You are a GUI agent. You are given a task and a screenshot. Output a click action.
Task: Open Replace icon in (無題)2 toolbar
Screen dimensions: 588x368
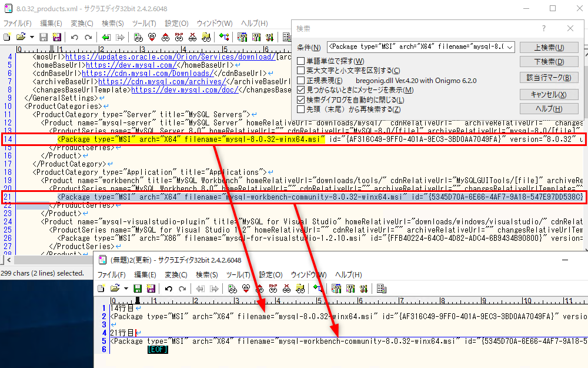pyautogui.click(x=273, y=289)
